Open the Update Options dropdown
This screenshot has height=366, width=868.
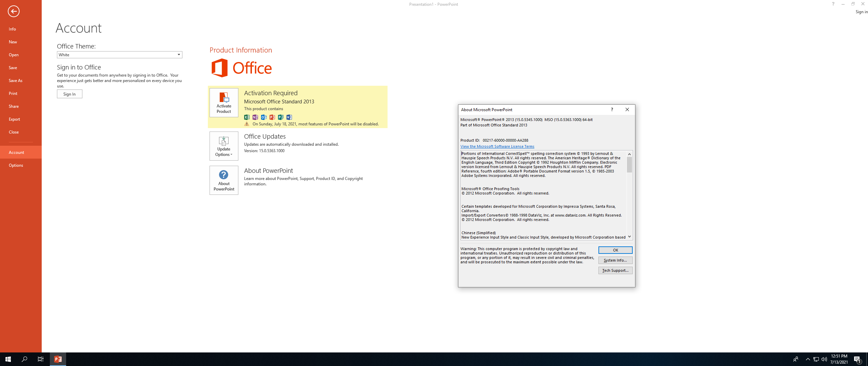coord(224,146)
